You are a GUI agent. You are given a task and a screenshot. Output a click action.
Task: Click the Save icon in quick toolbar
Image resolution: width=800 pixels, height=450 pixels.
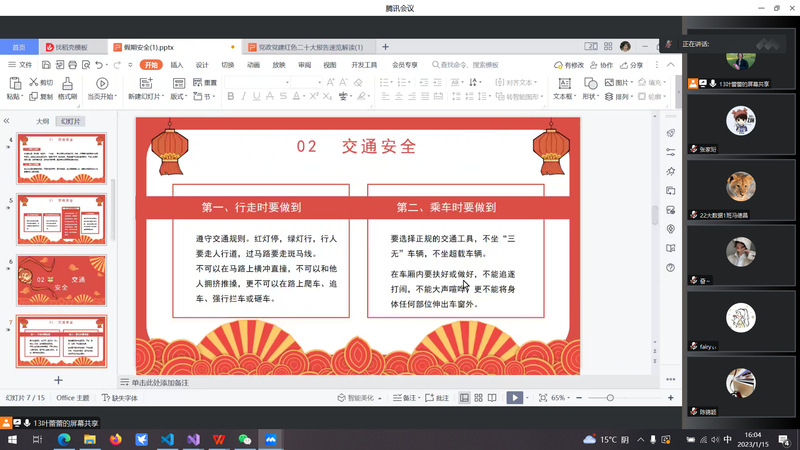tap(46, 65)
